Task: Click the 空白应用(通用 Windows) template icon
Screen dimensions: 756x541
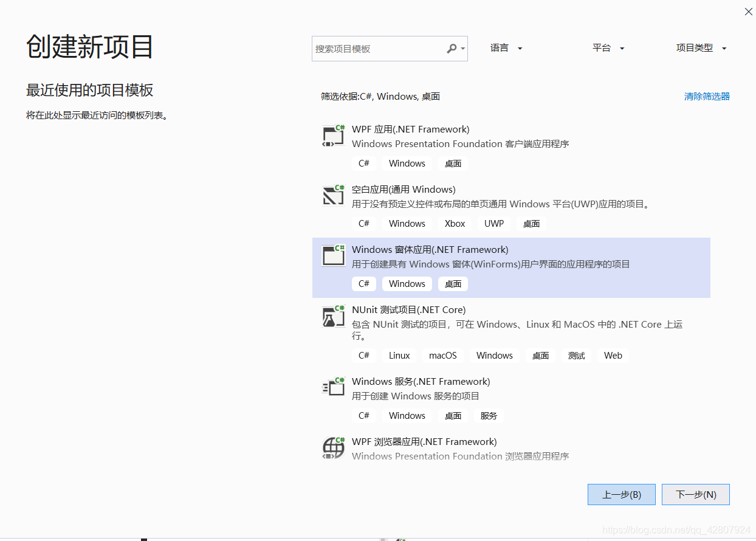Action: [x=333, y=196]
